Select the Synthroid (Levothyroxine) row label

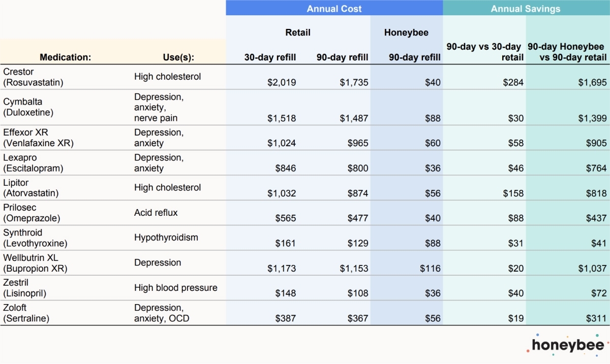36,238
